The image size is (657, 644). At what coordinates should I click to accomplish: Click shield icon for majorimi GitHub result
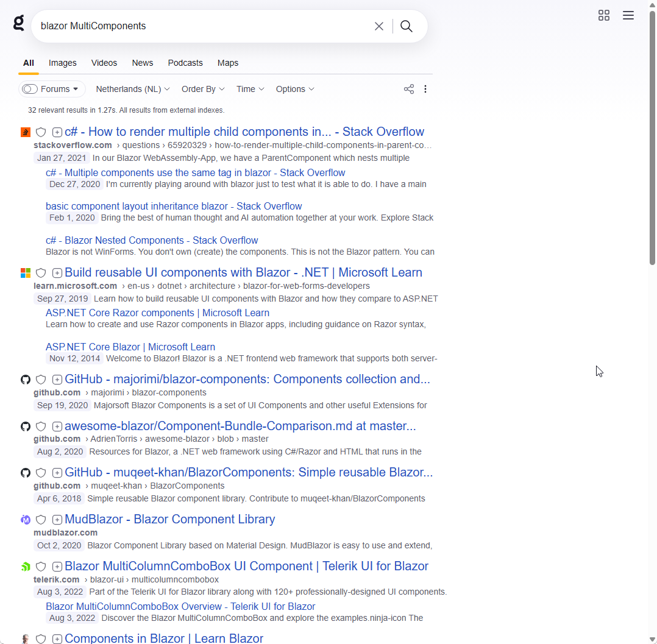click(x=41, y=380)
